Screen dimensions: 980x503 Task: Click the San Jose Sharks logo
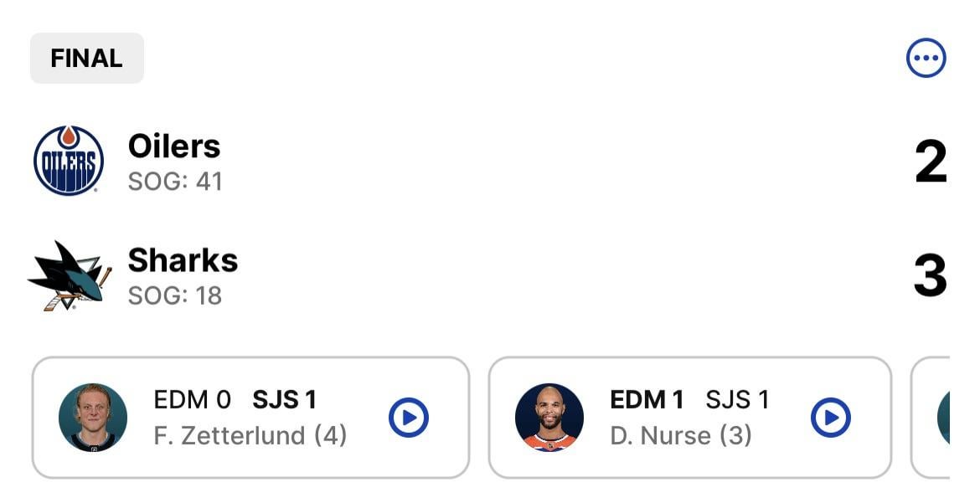[69, 275]
